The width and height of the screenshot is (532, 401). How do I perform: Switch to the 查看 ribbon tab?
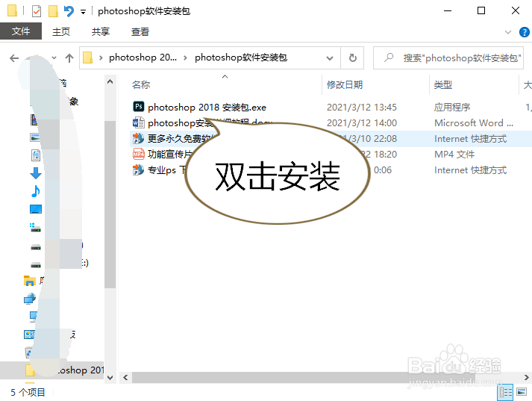pyautogui.click(x=140, y=31)
